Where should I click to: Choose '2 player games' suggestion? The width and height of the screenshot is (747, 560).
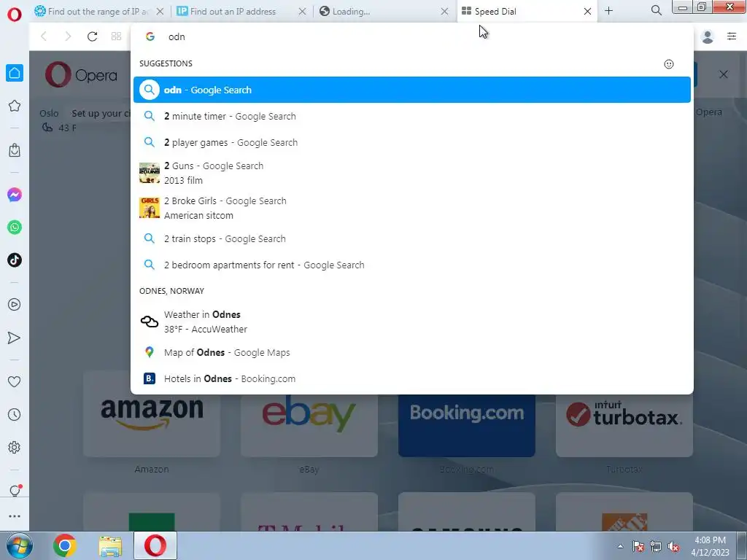(x=412, y=142)
